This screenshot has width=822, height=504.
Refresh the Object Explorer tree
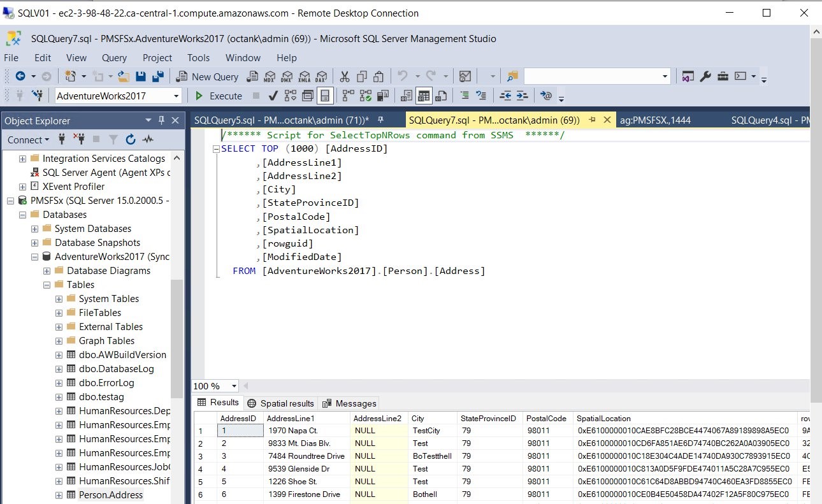pyautogui.click(x=131, y=140)
